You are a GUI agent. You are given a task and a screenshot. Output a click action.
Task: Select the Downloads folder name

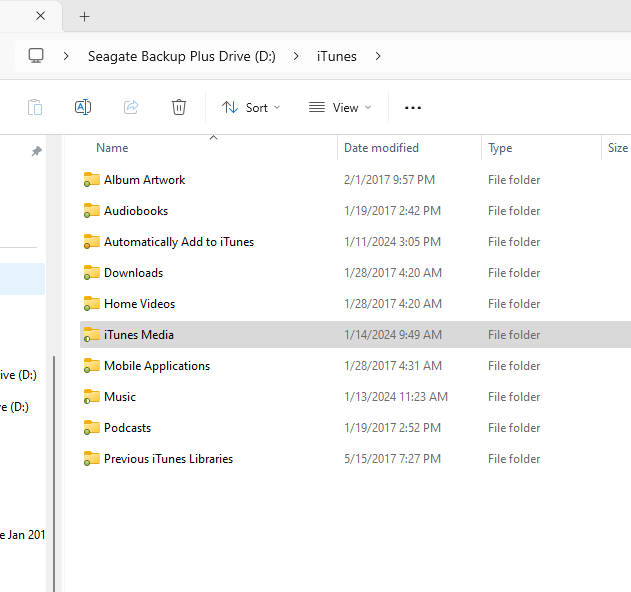[133, 272]
